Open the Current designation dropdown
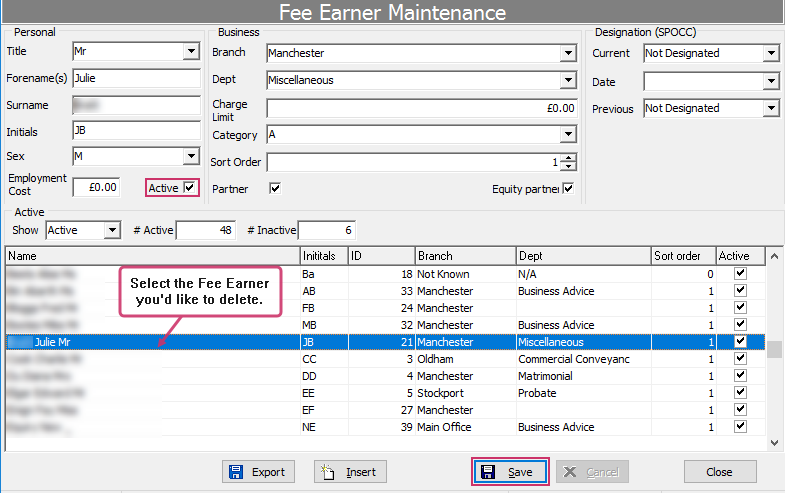This screenshot has width=785, height=493. coord(771,53)
